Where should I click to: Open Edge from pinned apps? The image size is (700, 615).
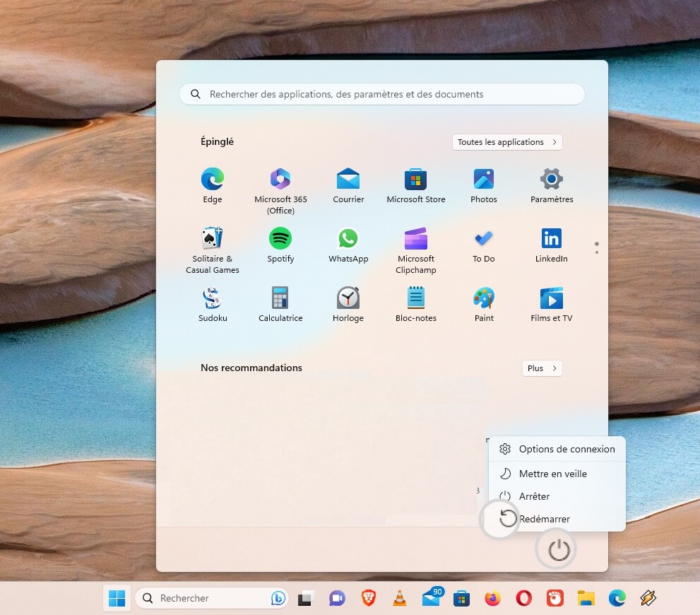tap(213, 186)
